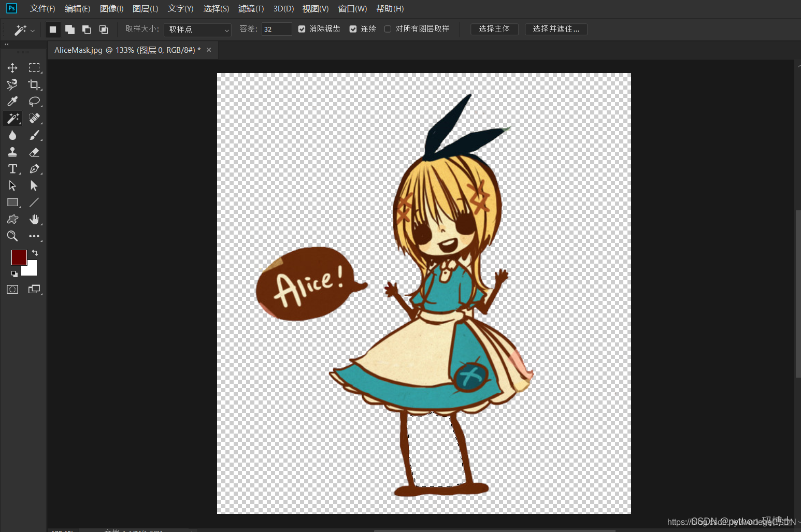Select the Direct Selection arrow tool
This screenshot has height=532, width=801.
(34, 185)
